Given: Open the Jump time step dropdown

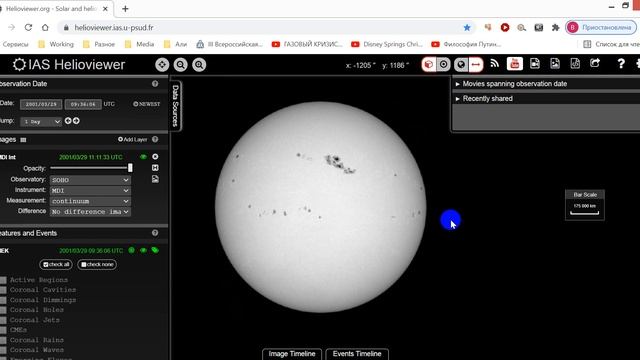Looking at the screenshot, I should [x=41, y=122].
